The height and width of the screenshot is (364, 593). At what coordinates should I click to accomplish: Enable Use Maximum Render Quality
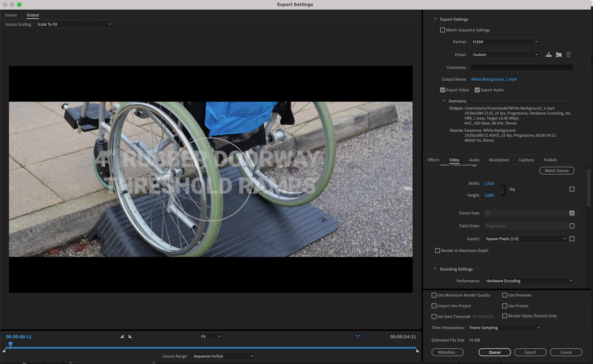(x=434, y=295)
